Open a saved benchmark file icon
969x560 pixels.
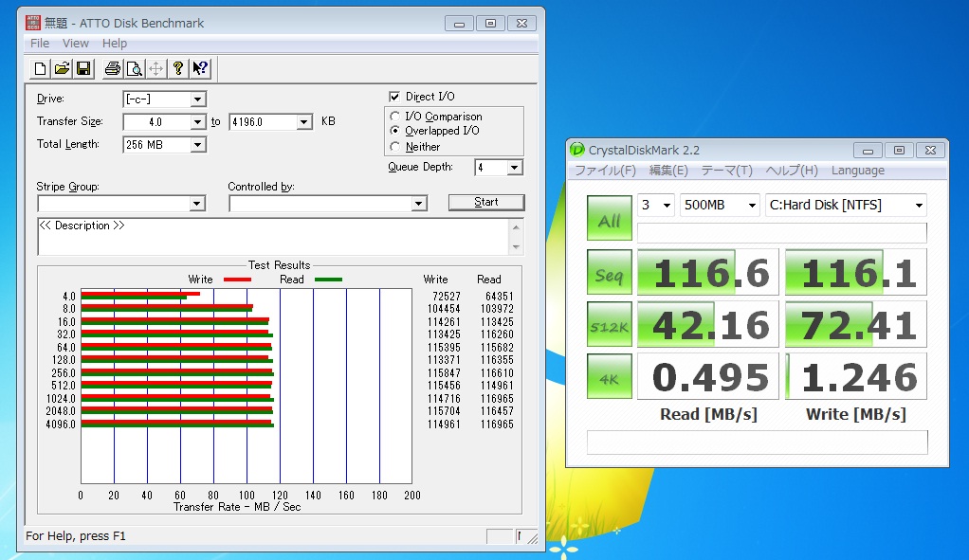click(62, 68)
